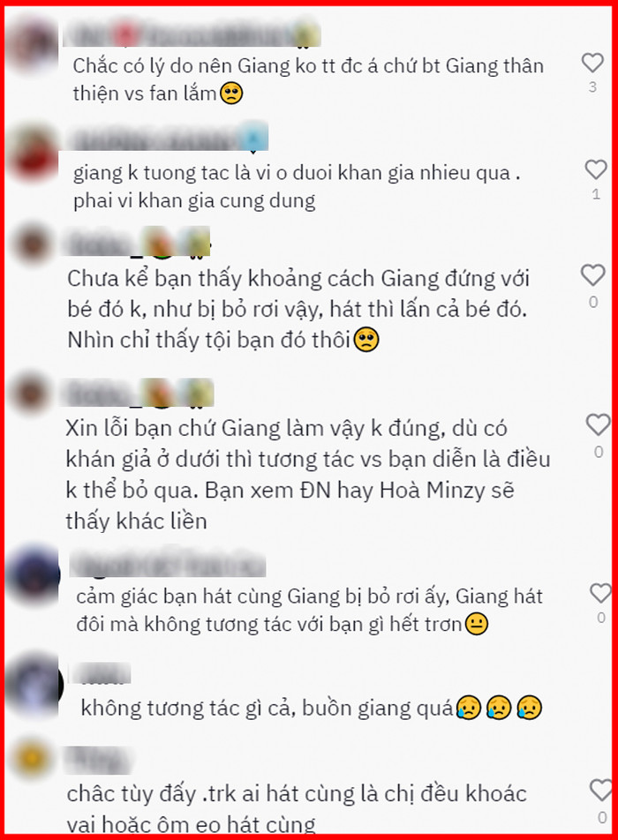
Task: Like the comment with 3 likes
Action: point(592,63)
